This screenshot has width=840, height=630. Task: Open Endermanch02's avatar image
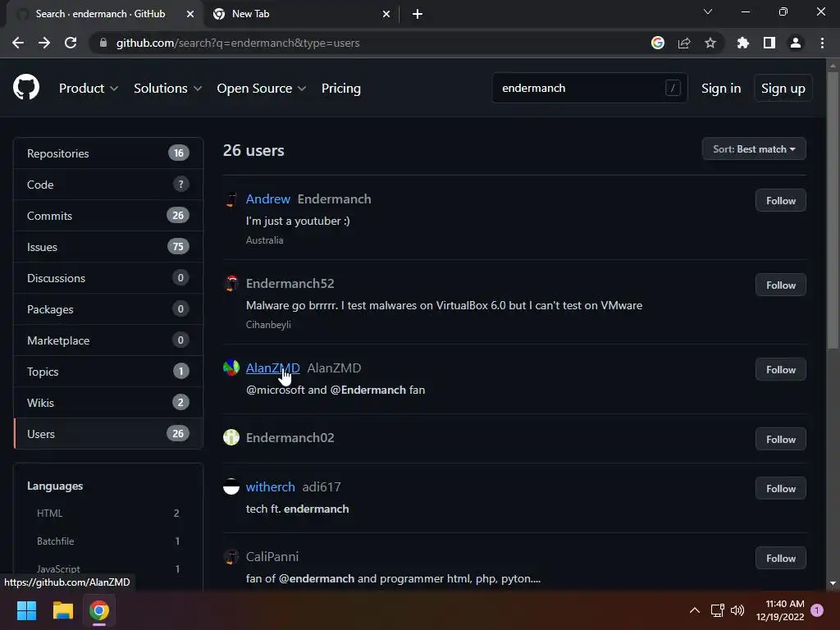coord(231,438)
